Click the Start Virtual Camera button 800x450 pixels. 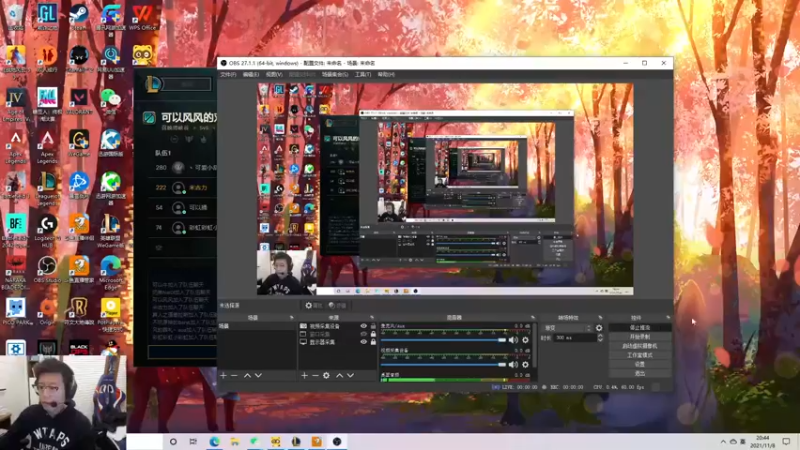640,346
